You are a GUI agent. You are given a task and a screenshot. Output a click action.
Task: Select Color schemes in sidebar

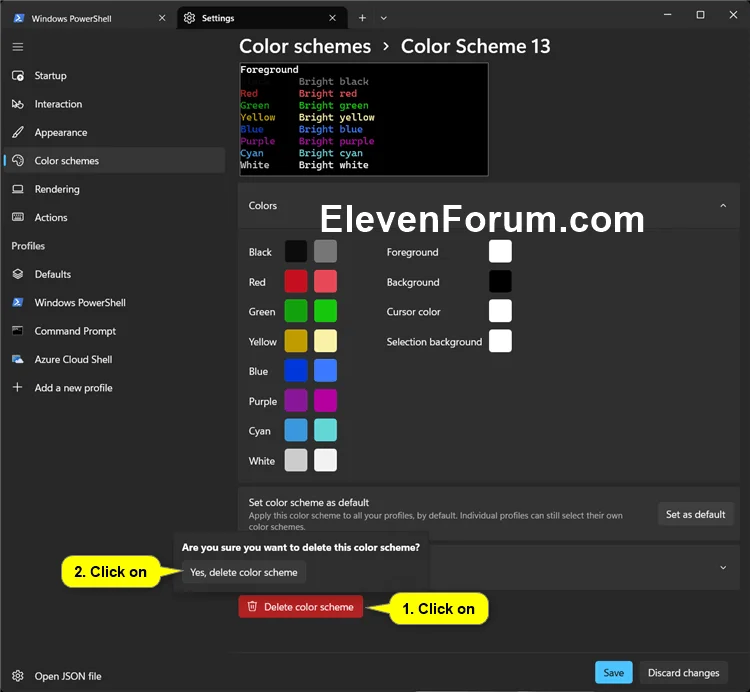pyautogui.click(x=114, y=161)
